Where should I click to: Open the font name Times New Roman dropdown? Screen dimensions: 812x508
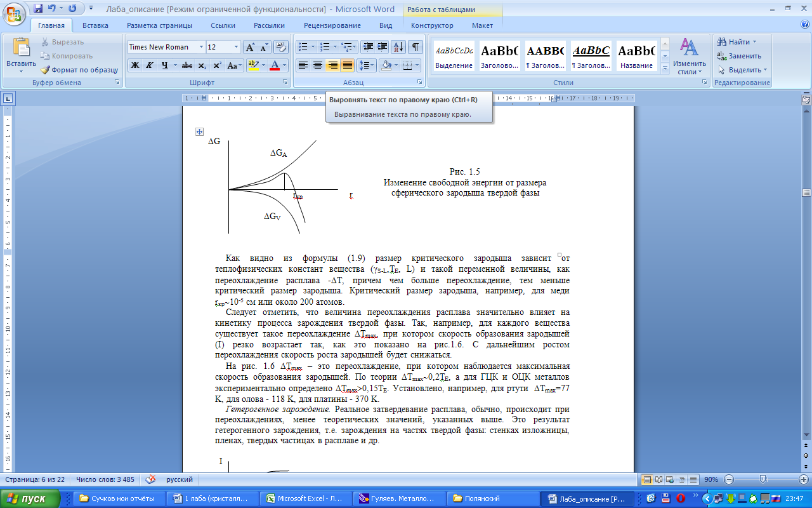pos(201,47)
